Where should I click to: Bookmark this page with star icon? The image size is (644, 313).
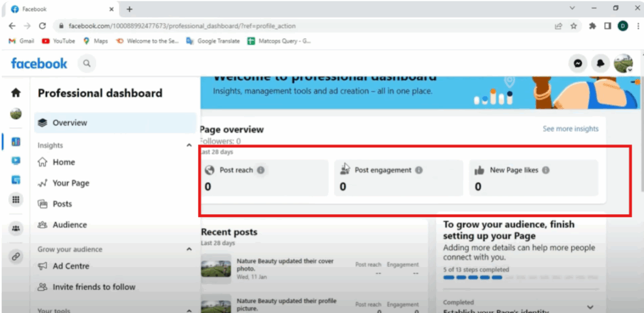click(x=574, y=26)
